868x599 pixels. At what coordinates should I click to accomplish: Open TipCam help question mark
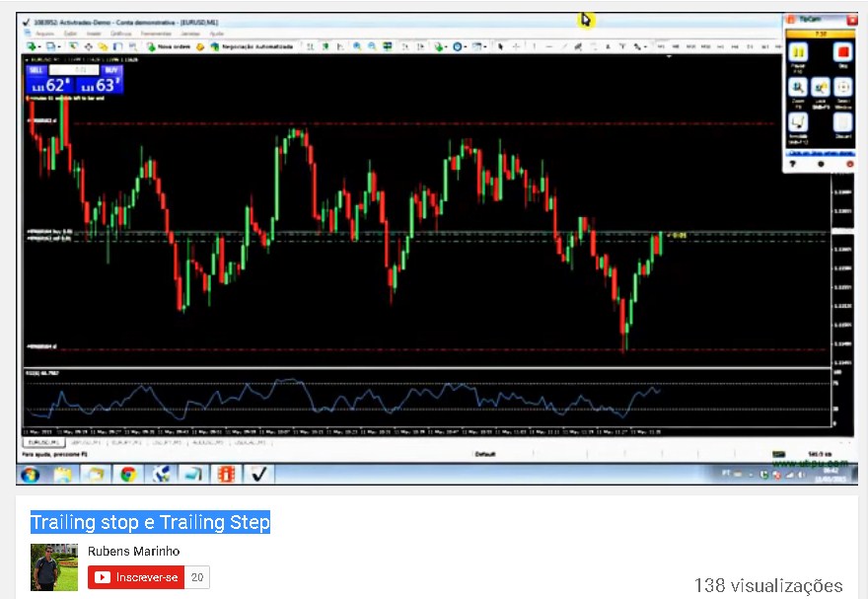(x=792, y=164)
